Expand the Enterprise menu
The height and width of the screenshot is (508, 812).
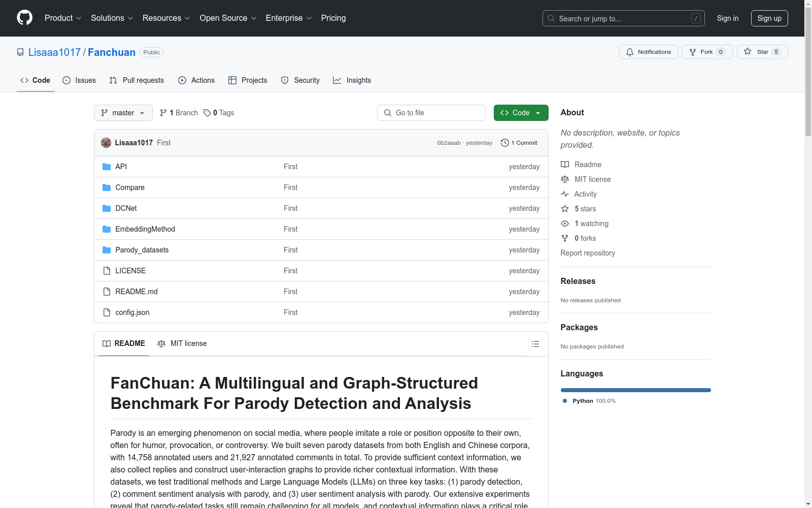click(x=289, y=18)
